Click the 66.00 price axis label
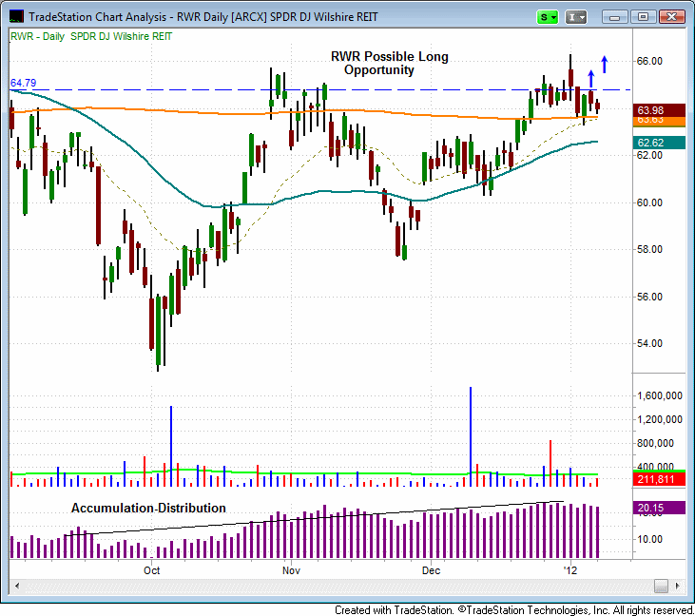The image size is (695, 616). coord(649,61)
